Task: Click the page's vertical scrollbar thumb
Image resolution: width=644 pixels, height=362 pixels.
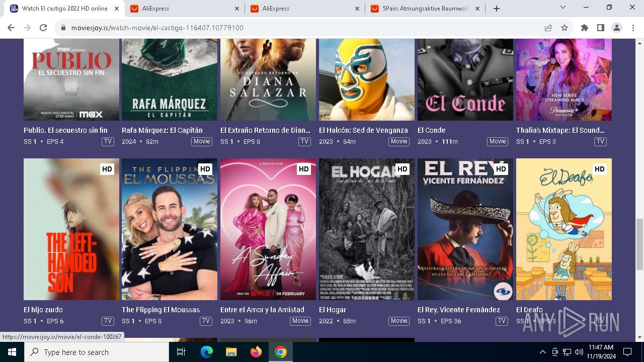Action: [639, 244]
